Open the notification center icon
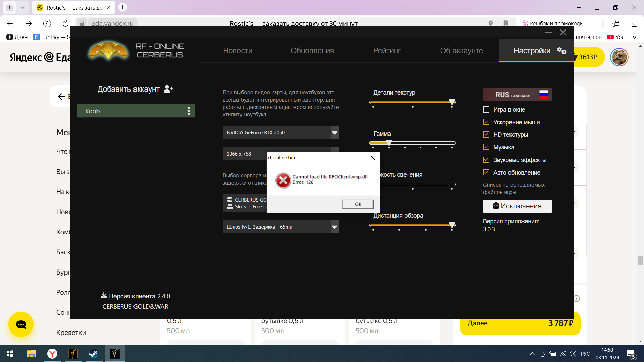The height and width of the screenshot is (362, 644). click(x=631, y=354)
